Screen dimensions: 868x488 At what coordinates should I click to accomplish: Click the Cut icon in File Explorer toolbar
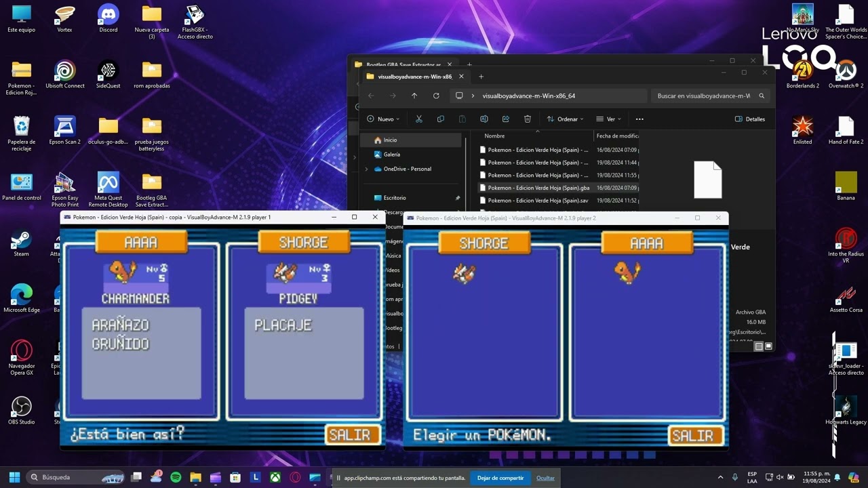tap(419, 119)
